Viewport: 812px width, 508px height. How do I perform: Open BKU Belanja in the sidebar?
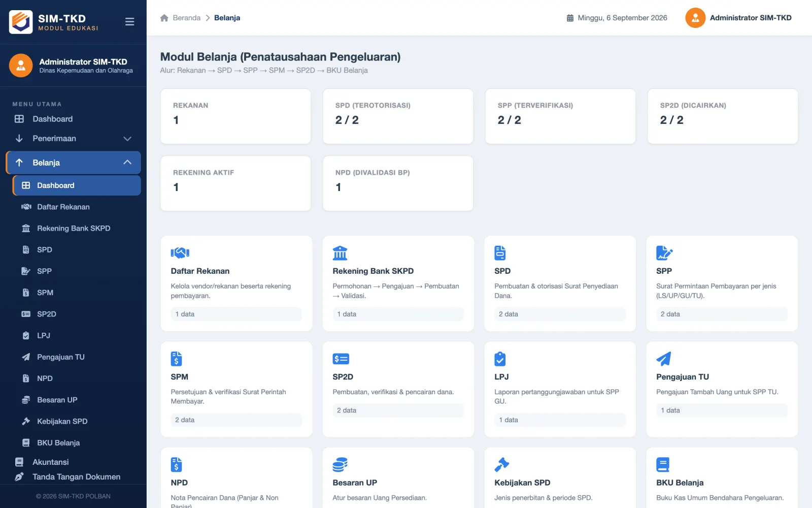(x=77, y=442)
